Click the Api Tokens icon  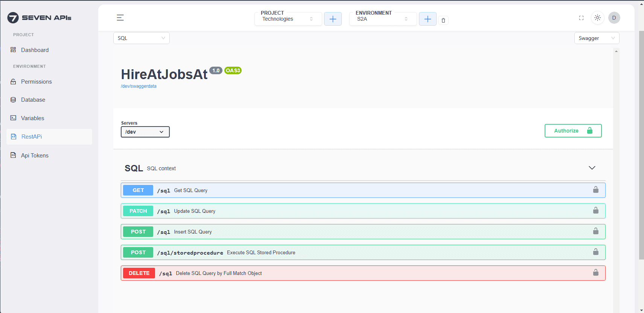tap(13, 155)
